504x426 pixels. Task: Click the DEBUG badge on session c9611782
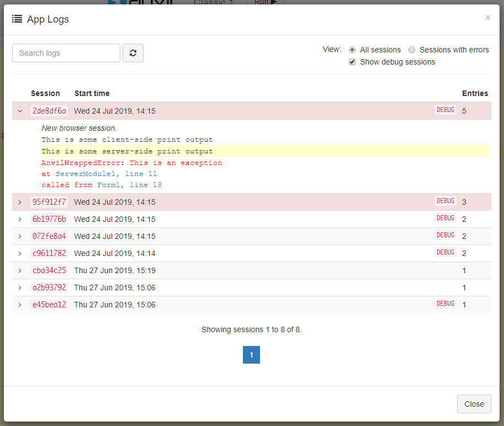tap(445, 252)
